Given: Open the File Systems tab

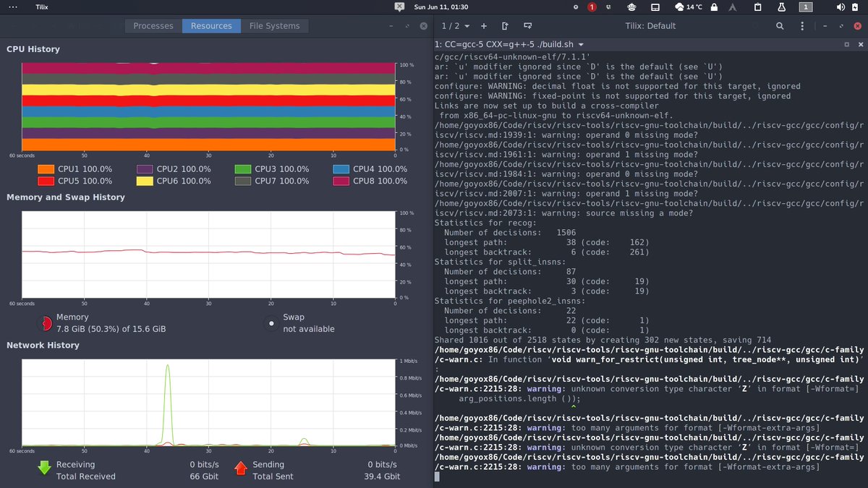Looking at the screenshot, I should point(275,26).
